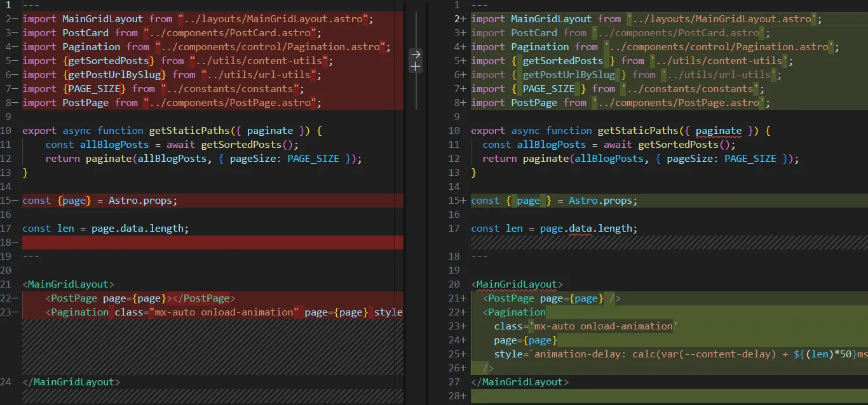
Task: Click the underlined paginate parameter in right pane
Action: pos(718,131)
